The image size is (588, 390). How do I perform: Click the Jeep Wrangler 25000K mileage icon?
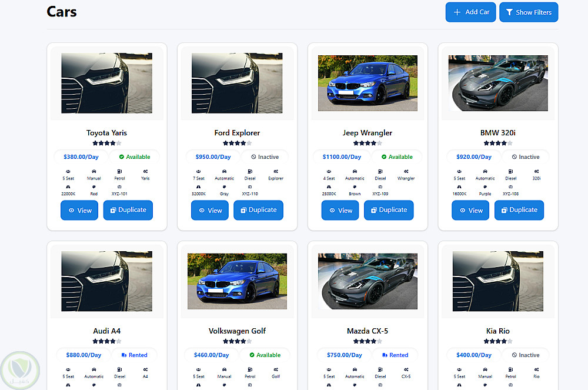coord(329,186)
